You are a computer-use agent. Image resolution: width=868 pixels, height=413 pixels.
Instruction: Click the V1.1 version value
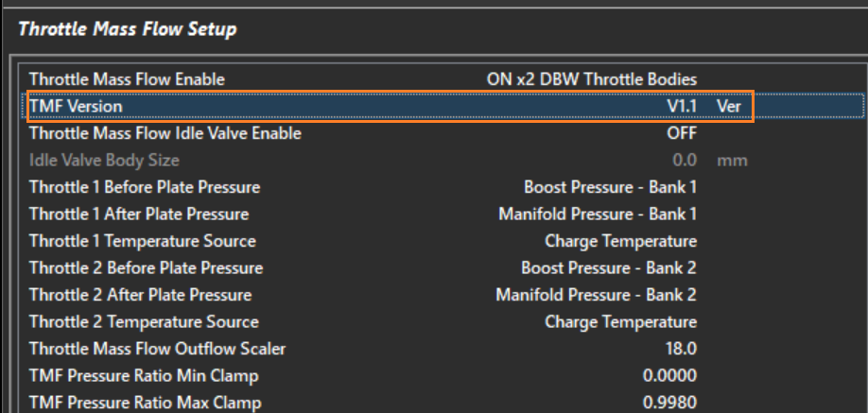681,107
